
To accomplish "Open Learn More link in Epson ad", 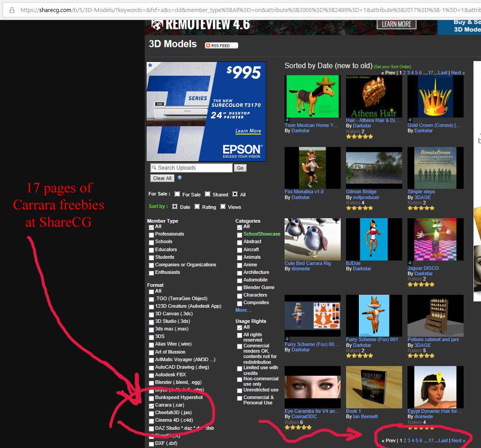I will (248, 131).
